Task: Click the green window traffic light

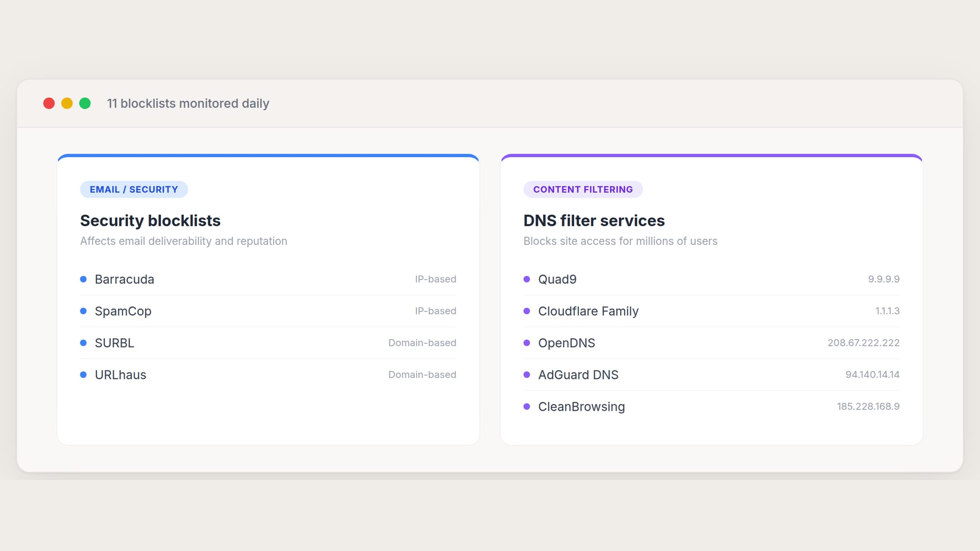Action: coord(85,103)
